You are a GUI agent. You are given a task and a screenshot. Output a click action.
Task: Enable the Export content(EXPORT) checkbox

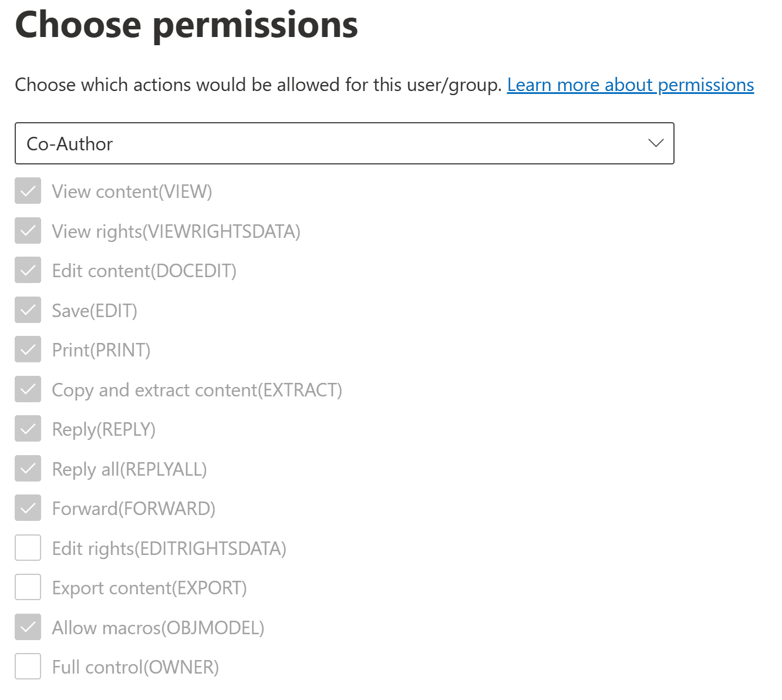click(x=28, y=587)
